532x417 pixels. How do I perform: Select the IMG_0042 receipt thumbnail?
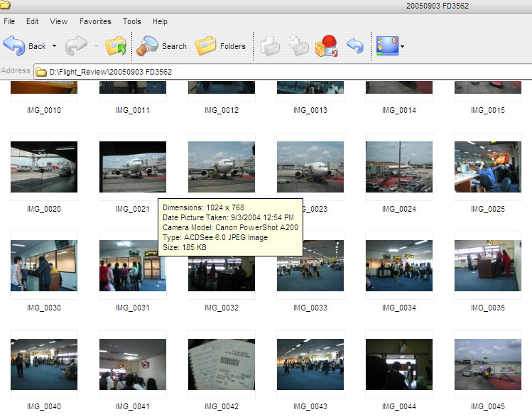pos(222,364)
